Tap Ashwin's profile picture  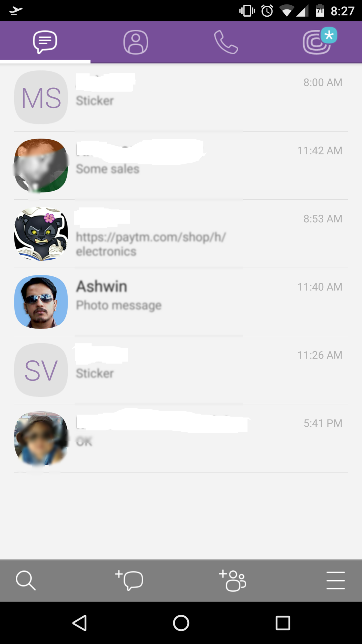coord(41,302)
